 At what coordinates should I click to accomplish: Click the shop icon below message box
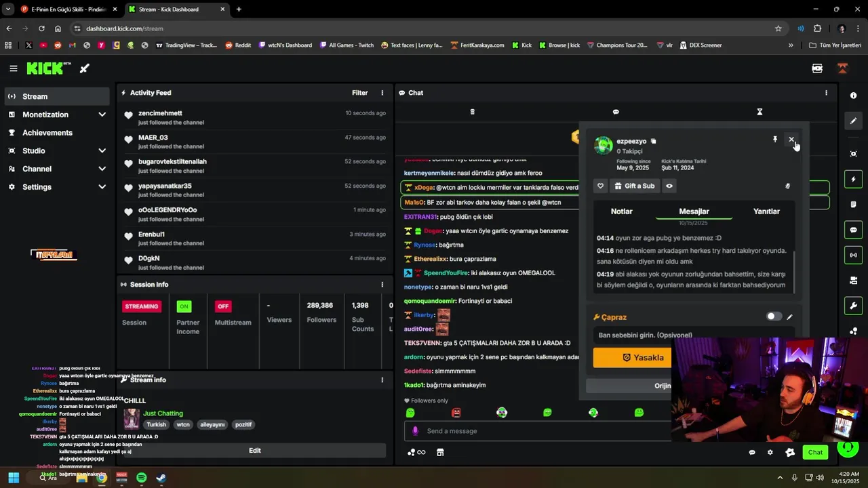click(440, 452)
